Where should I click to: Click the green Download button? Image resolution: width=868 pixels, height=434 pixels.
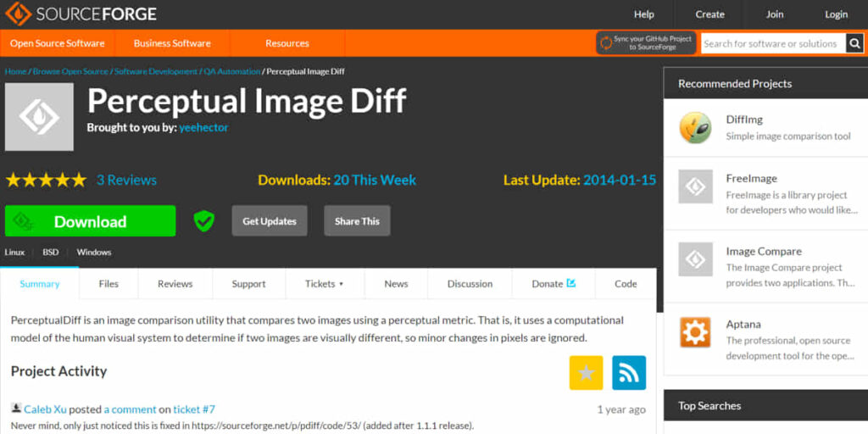(x=90, y=221)
